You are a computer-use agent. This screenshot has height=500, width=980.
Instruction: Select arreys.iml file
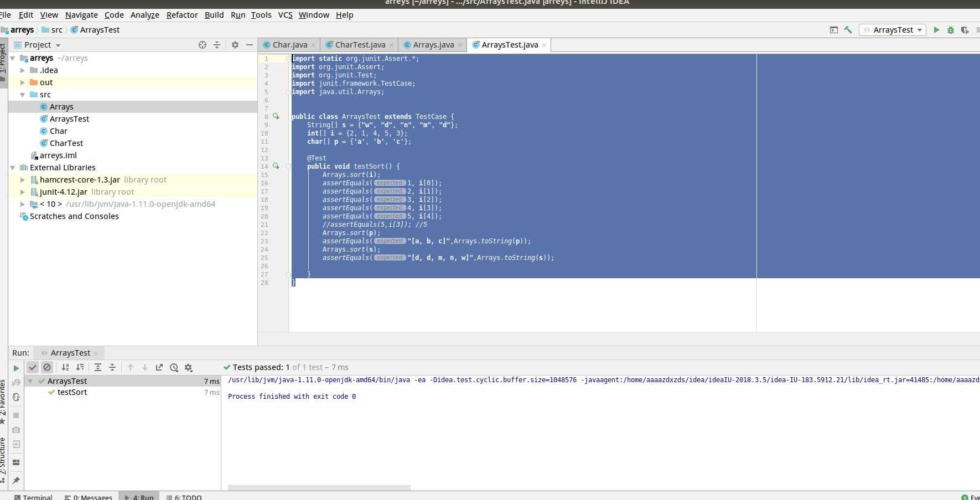click(58, 155)
